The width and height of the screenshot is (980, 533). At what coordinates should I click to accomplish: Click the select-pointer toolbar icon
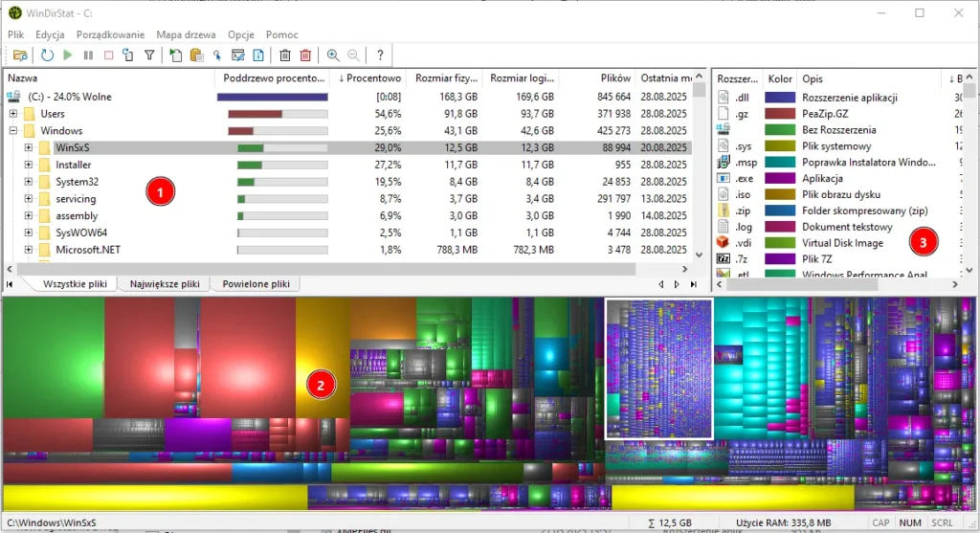pos(217,55)
